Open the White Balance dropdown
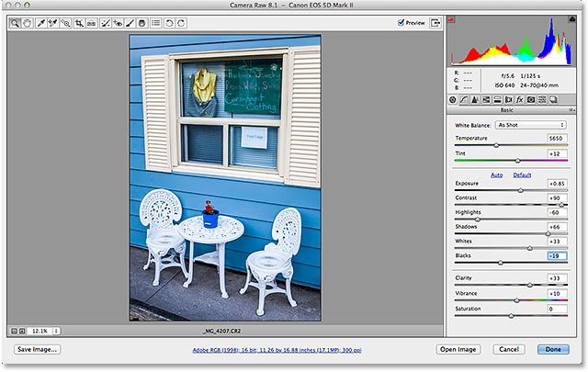The height and width of the screenshot is (372, 588). [x=530, y=124]
